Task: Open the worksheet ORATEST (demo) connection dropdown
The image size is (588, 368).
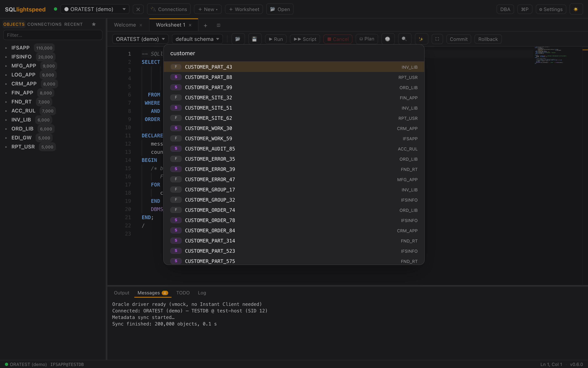Action: coord(140,39)
